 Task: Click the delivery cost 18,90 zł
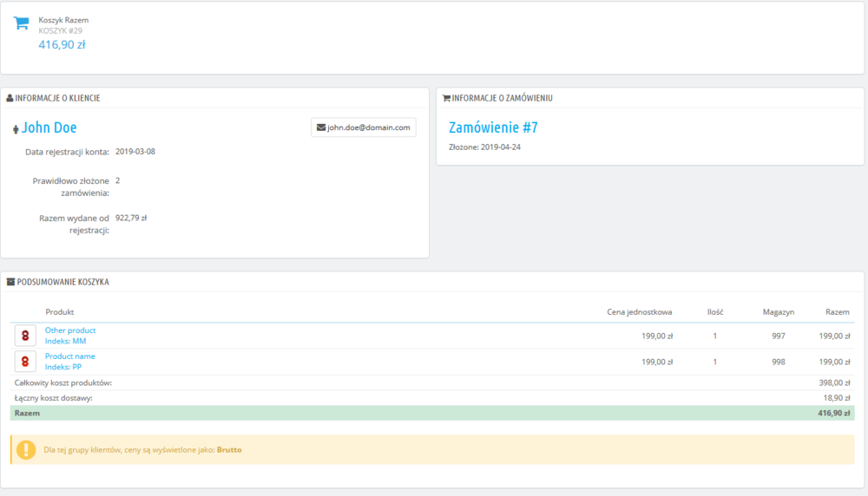pos(837,397)
